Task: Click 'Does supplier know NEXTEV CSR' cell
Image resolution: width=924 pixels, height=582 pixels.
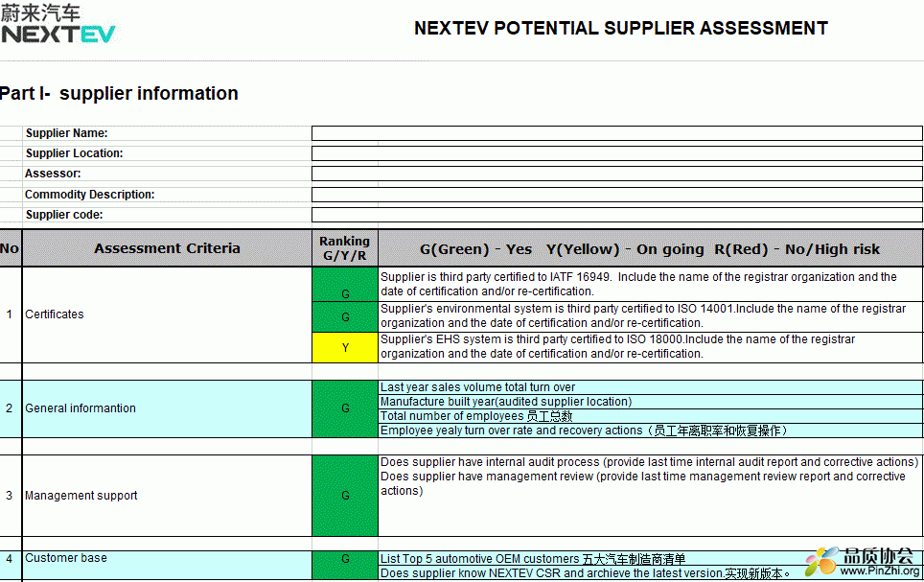Action: (x=651, y=573)
